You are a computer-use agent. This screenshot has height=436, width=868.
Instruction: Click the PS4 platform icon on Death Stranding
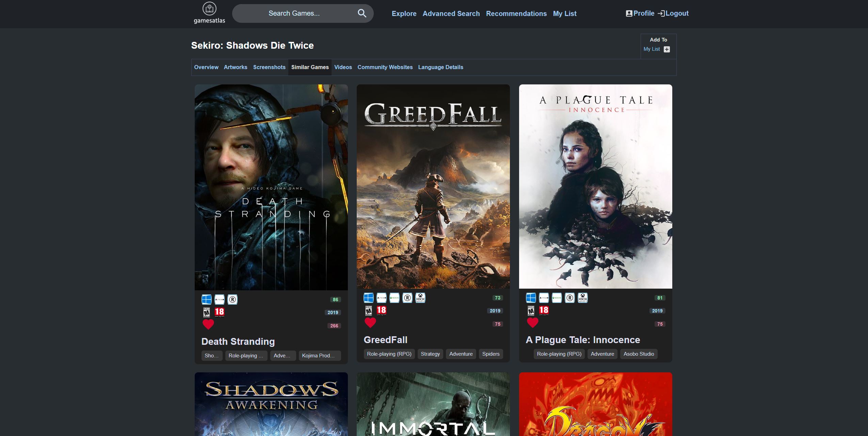coord(220,300)
